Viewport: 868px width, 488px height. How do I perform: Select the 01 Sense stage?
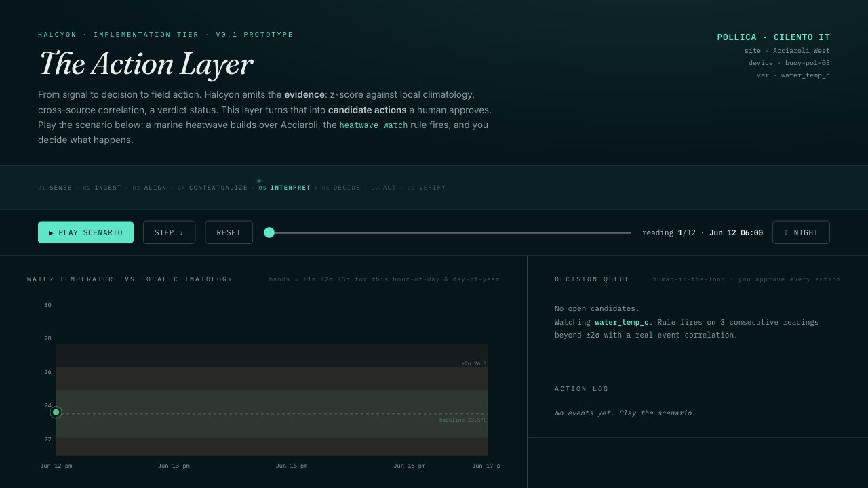click(55, 188)
